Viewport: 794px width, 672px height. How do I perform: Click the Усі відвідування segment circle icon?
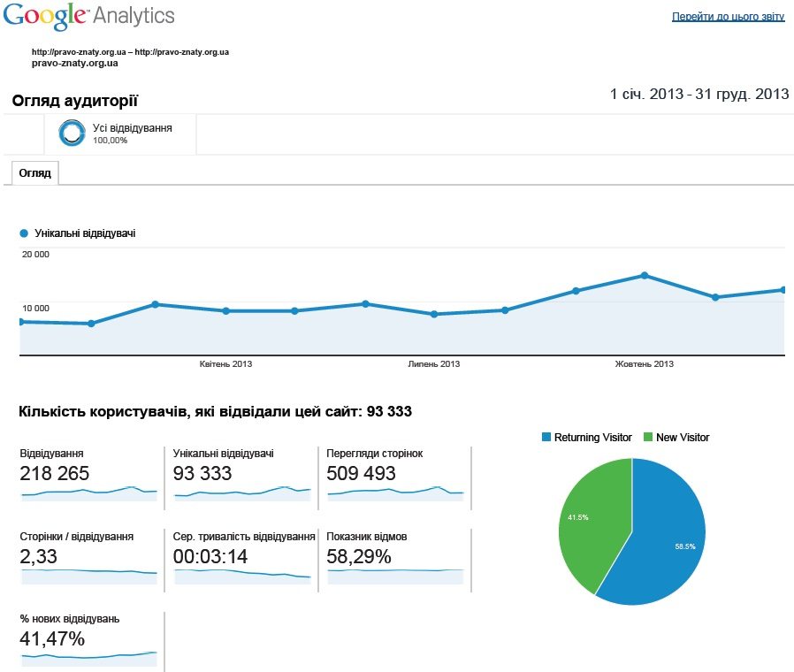click(x=71, y=133)
